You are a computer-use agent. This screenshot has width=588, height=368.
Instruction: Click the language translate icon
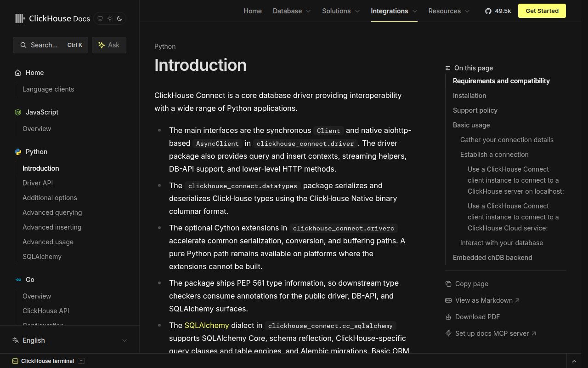(16, 340)
